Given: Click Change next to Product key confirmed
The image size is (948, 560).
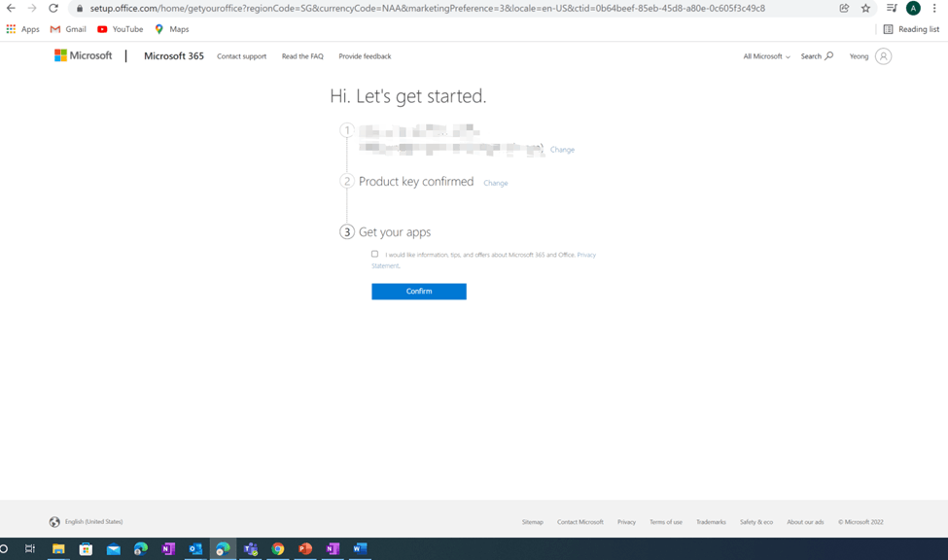Looking at the screenshot, I should 496,183.
